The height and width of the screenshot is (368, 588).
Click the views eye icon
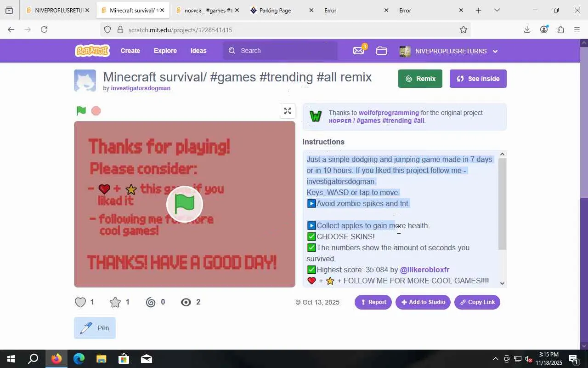(186, 302)
